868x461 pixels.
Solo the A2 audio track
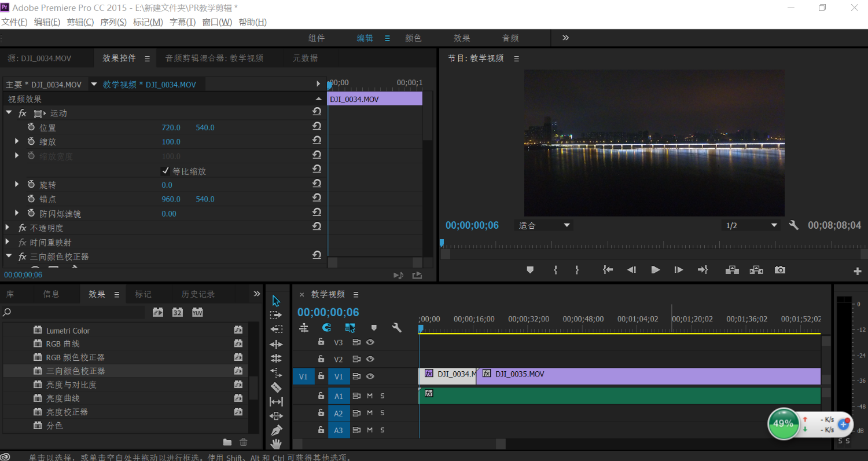[x=382, y=414]
